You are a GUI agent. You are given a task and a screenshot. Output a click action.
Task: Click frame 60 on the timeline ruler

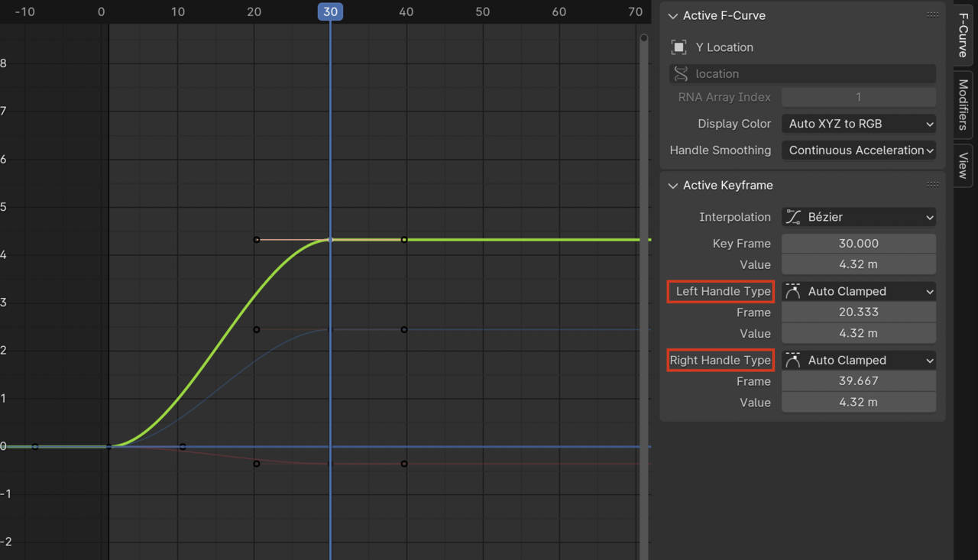click(x=559, y=12)
